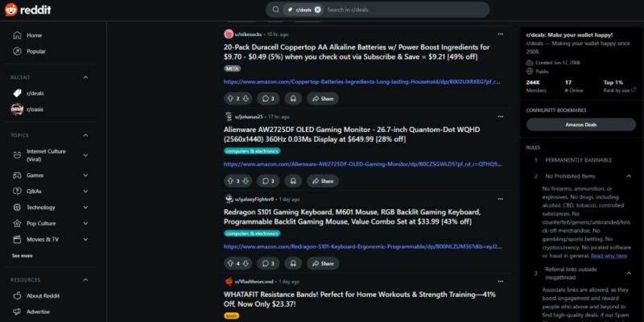This screenshot has height=322, width=644.
Task: Click the META flair tag
Action: click(233, 68)
